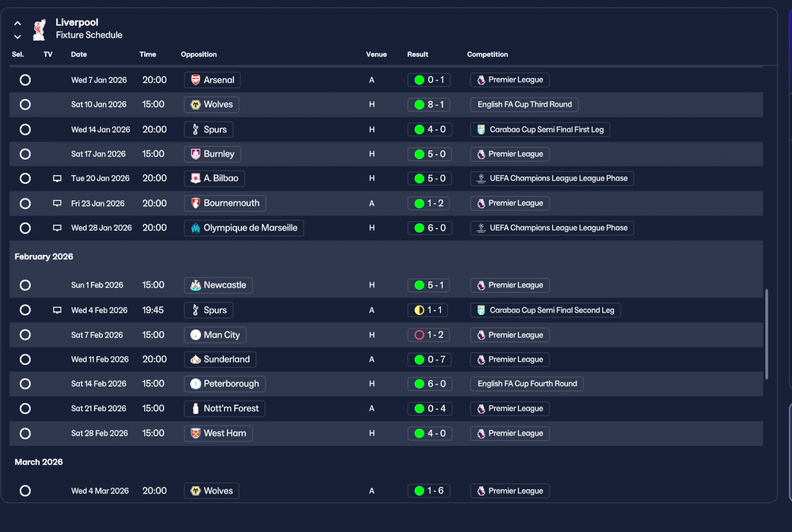Select the Arsenal fixture radio button
This screenshot has height=532, width=792.
coord(25,80)
